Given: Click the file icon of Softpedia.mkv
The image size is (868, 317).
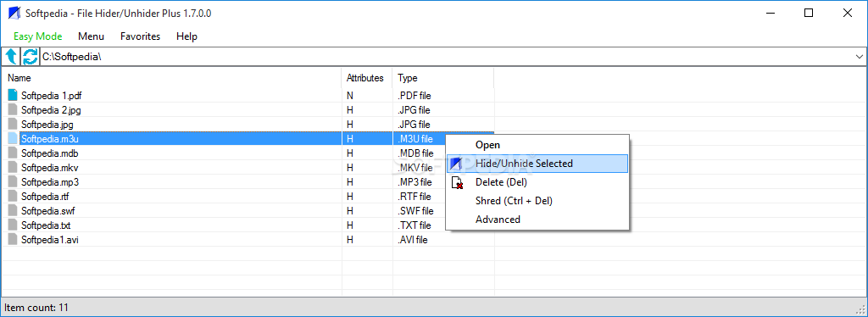Looking at the screenshot, I should 13,167.
